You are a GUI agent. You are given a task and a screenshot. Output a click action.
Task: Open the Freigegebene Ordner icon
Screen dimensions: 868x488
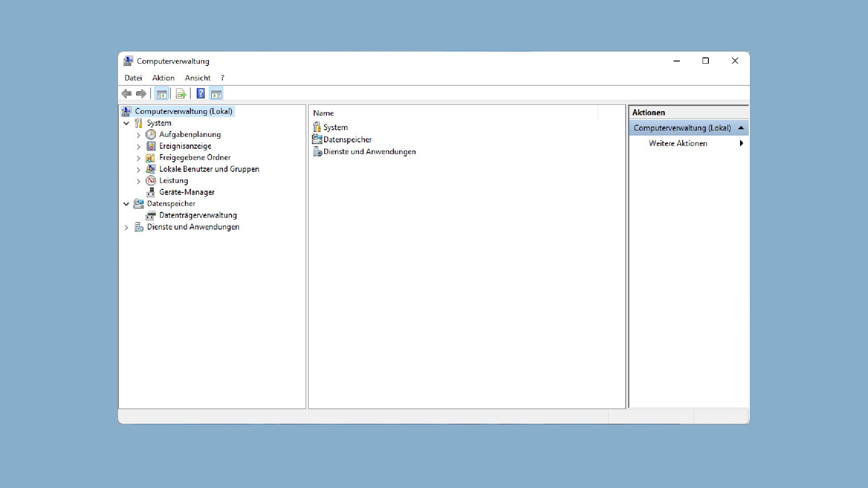click(151, 158)
